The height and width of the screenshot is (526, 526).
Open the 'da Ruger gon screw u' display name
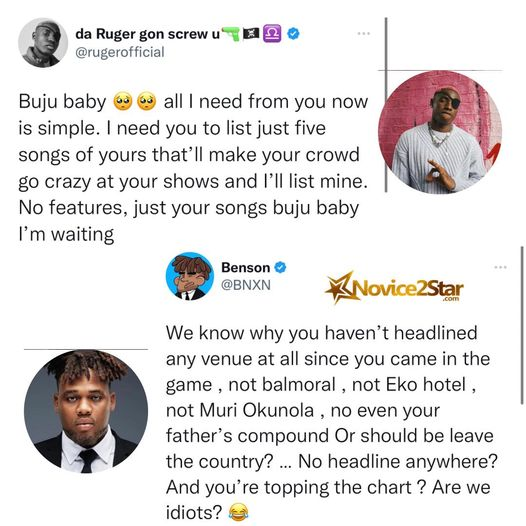(x=148, y=34)
